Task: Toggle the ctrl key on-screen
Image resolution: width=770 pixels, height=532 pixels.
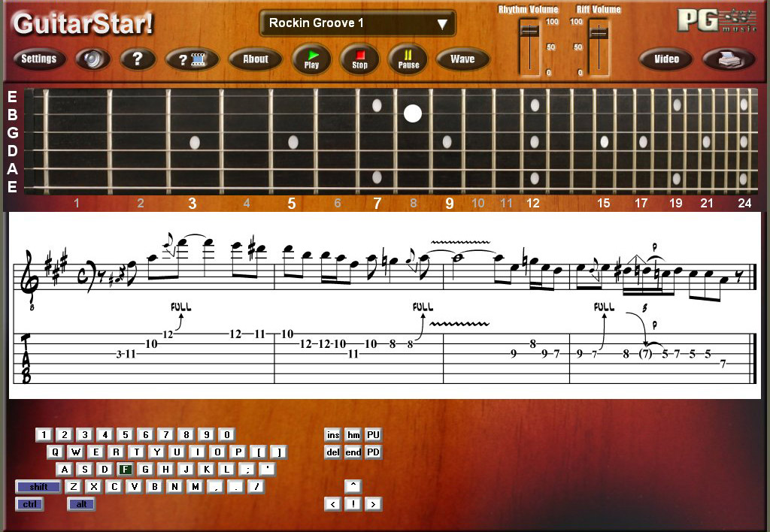Action: pos(29,504)
